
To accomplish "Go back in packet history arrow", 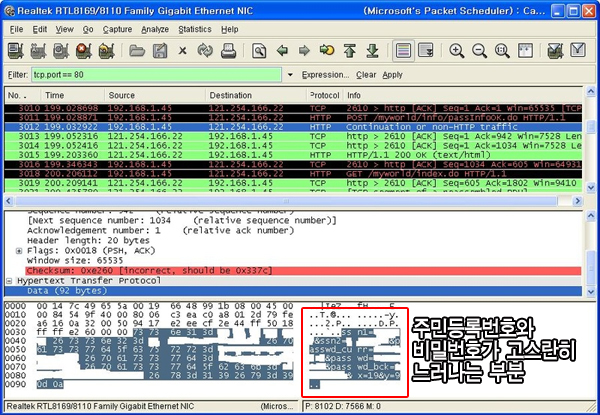I will coord(282,50).
